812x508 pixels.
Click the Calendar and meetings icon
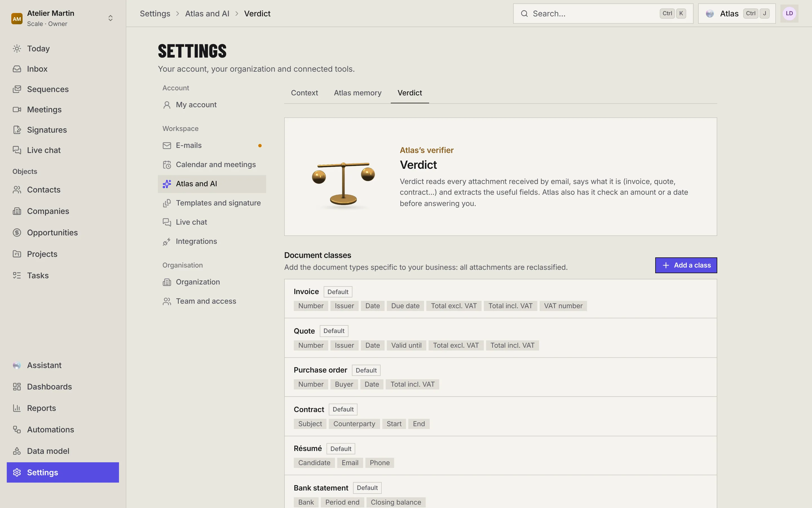tap(167, 165)
